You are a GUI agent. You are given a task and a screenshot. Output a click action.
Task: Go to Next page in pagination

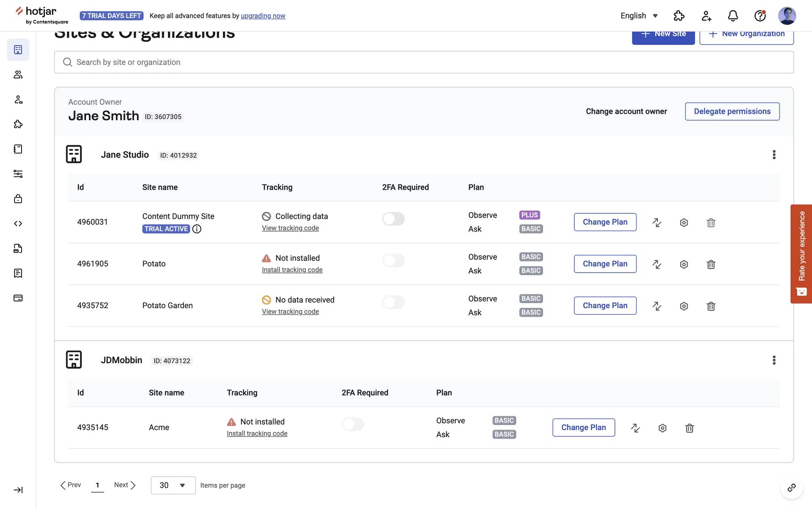click(125, 485)
